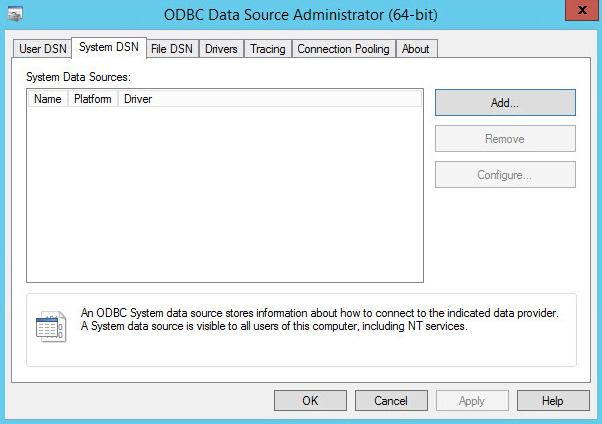Click the ODBC application icon in title bar
This screenshot has width=602, height=424.
coord(16,13)
